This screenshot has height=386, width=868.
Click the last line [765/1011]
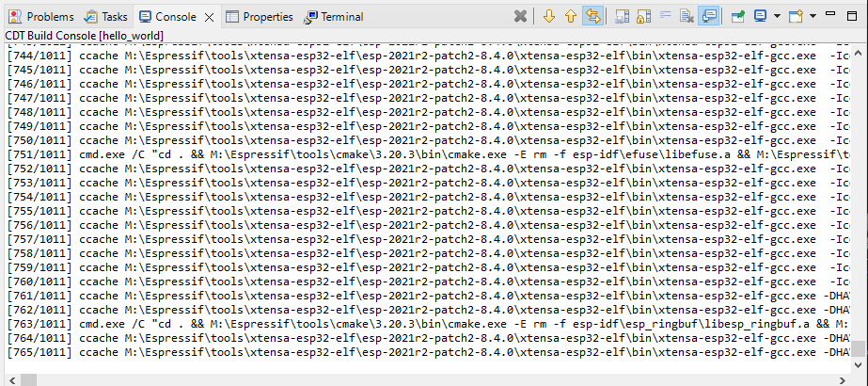(429, 352)
